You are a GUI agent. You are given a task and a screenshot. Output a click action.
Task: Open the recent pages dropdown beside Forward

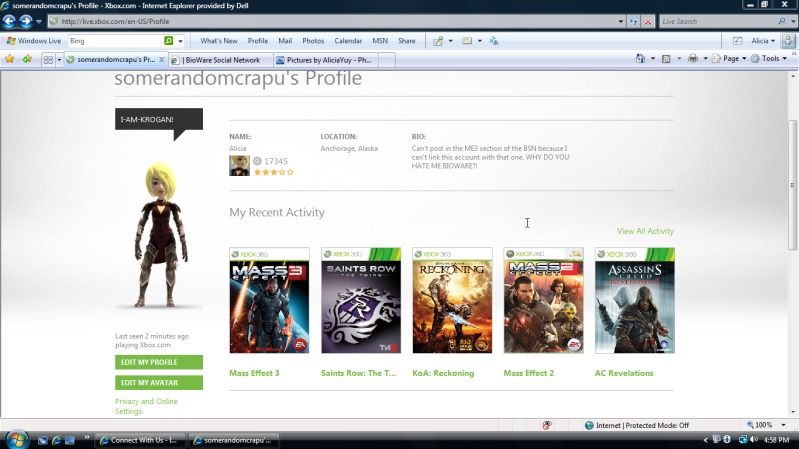[x=39, y=21]
